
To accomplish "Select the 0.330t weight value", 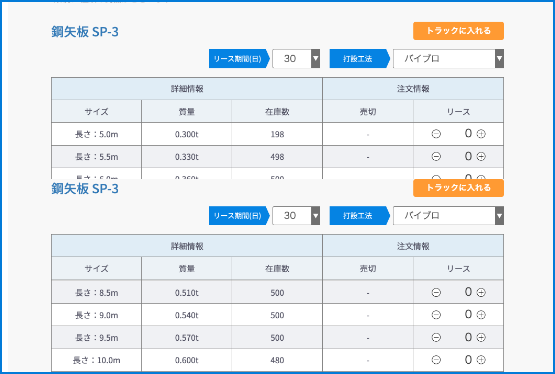I will [187, 157].
